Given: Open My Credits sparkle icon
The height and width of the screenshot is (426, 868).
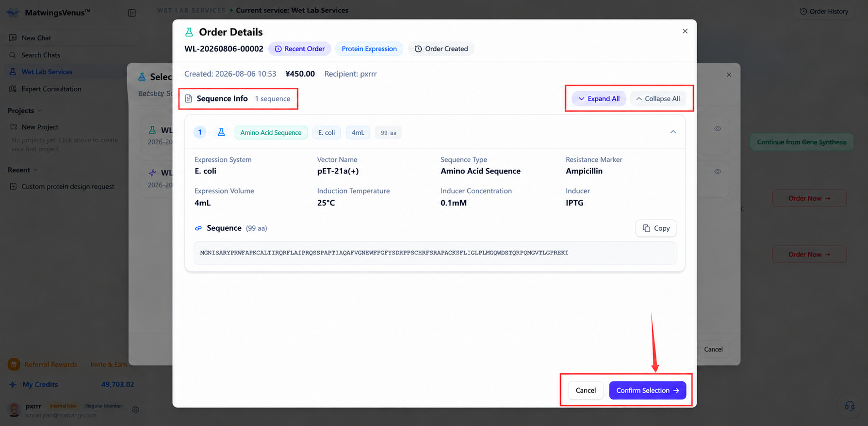Looking at the screenshot, I should (13, 384).
